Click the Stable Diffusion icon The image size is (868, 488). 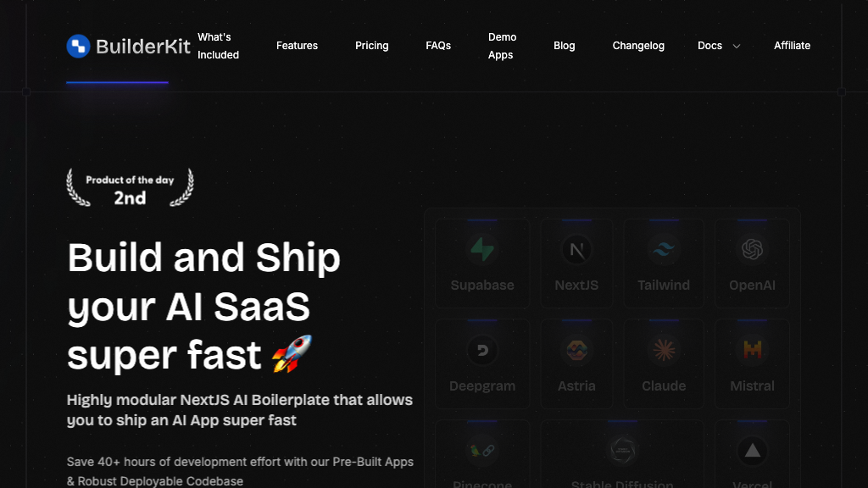click(x=621, y=451)
